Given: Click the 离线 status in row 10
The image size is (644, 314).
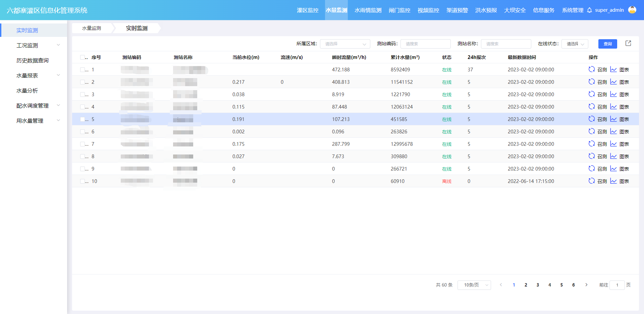Looking at the screenshot, I should tap(447, 181).
